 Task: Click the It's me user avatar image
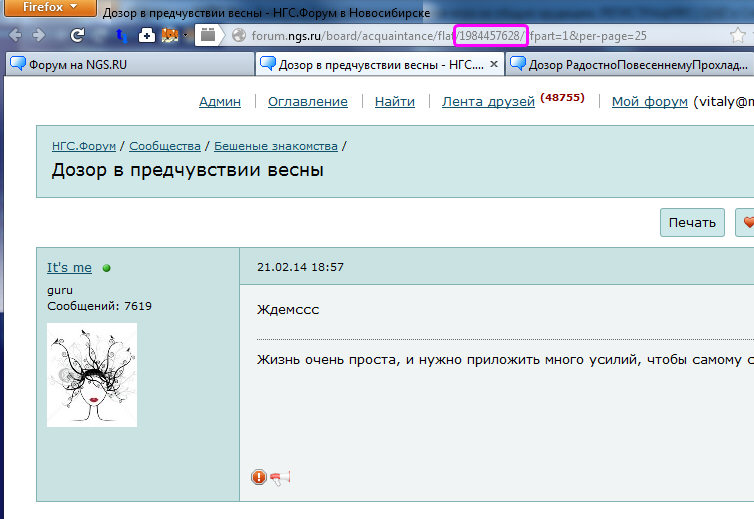(x=92, y=375)
